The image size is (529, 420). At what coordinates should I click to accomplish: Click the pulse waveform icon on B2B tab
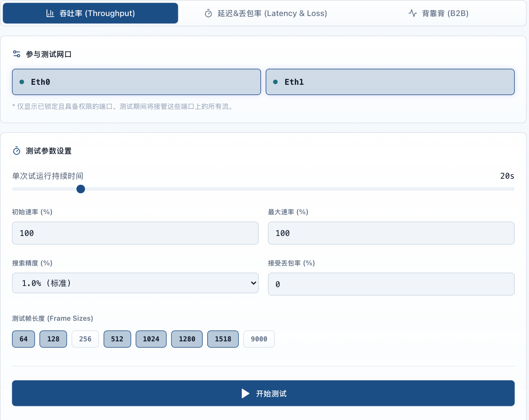(x=413, y=13)
